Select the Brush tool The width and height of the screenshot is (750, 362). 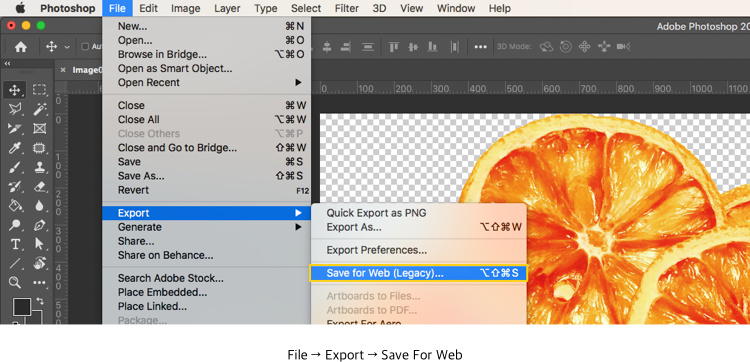(14, 167)
